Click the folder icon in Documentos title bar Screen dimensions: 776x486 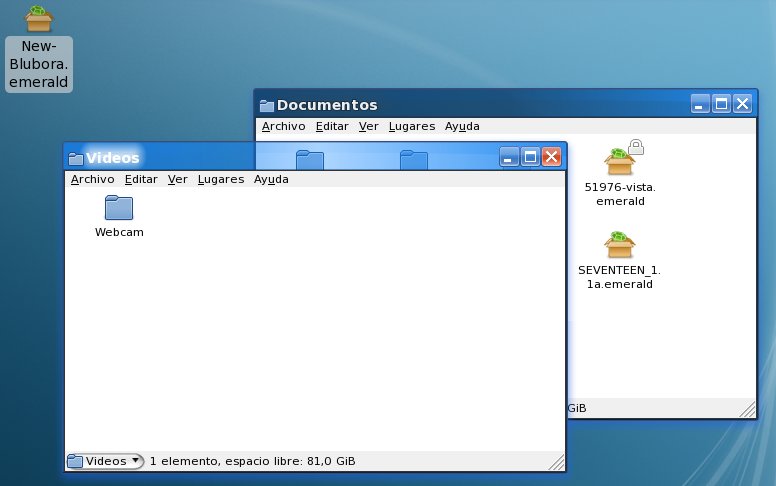click(267, 105)
